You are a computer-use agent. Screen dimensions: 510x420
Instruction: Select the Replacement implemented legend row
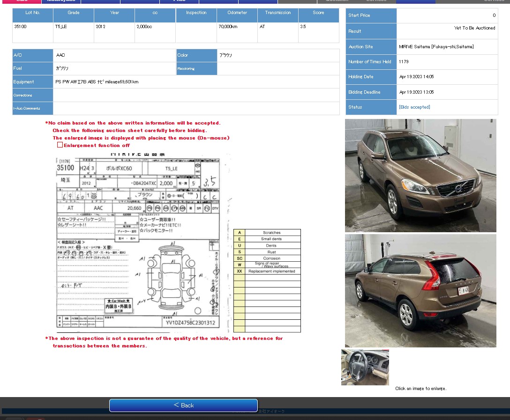[x=271, y=271]
